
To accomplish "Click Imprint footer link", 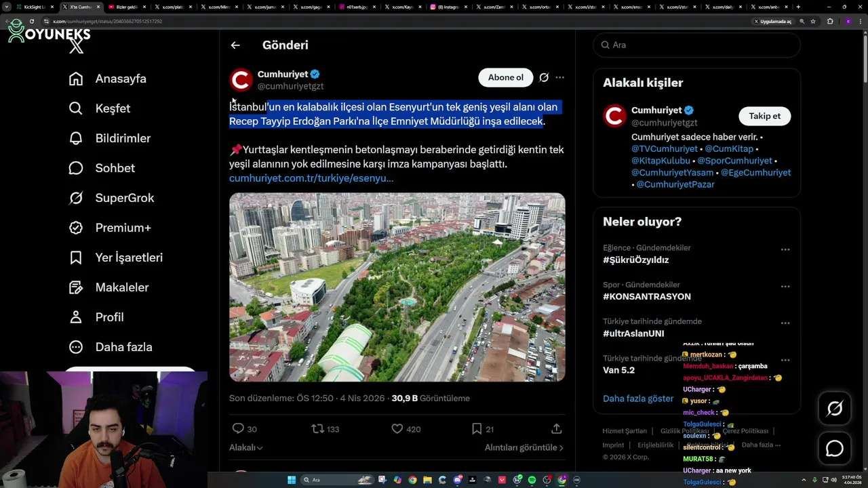I will (x=613, y=445).
